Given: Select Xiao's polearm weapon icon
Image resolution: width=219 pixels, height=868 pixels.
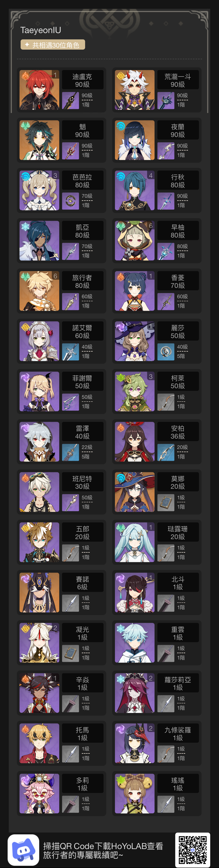Looking at the screenshot, I should coord(70,151).
